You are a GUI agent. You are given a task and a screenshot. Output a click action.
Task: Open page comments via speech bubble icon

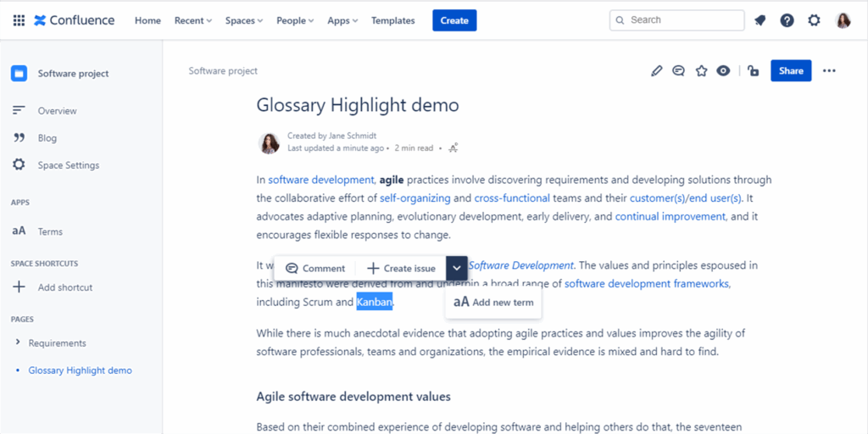coord(678,71)
